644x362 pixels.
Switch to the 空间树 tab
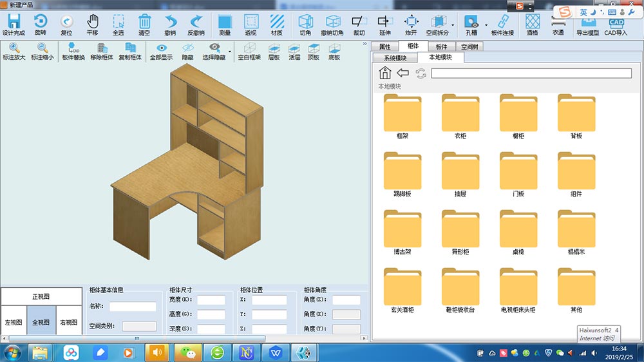coord(469,46)
